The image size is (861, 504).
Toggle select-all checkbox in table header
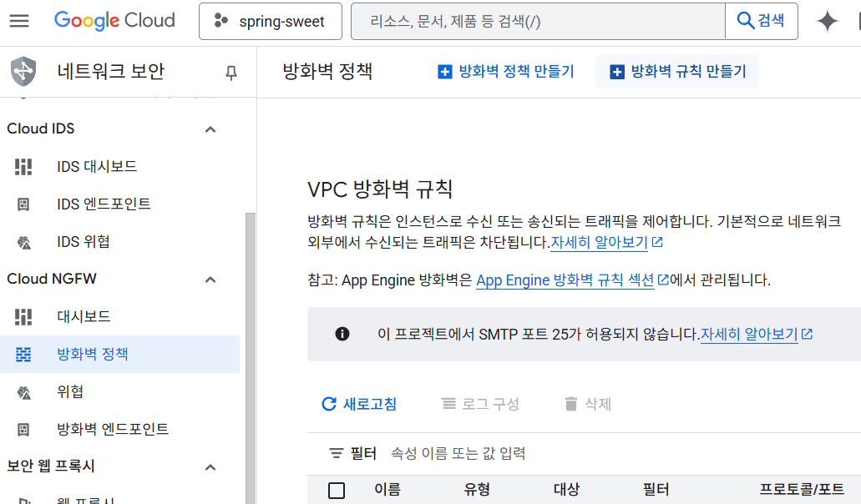[x=337, y=491]
